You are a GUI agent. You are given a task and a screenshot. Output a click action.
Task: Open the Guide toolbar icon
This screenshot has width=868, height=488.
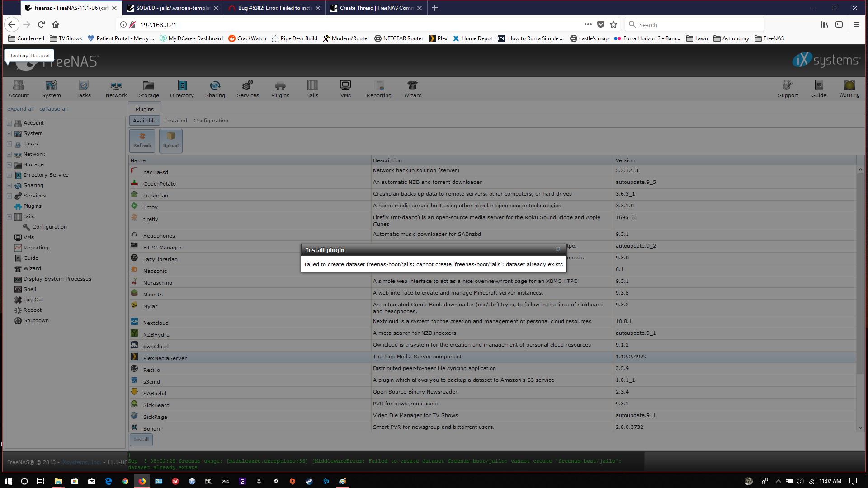point(819,89)
